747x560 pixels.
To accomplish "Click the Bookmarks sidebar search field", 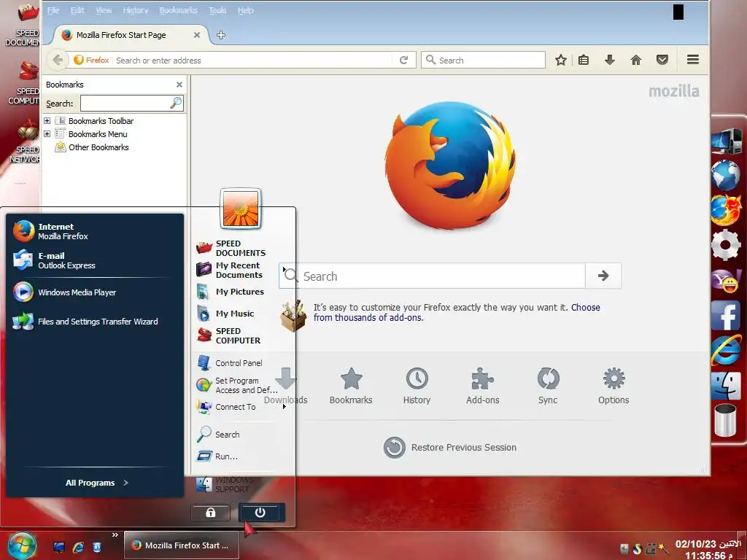I will coord(131,103).
